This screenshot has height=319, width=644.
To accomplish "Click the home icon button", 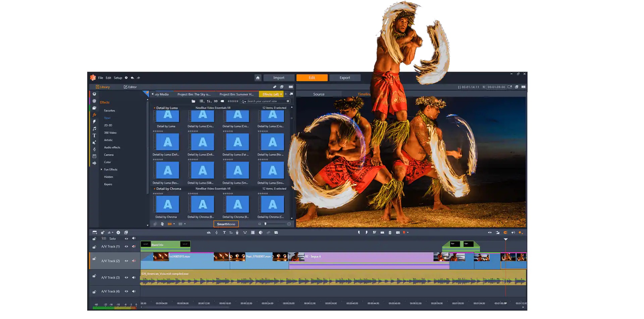I will coord(258,78).
